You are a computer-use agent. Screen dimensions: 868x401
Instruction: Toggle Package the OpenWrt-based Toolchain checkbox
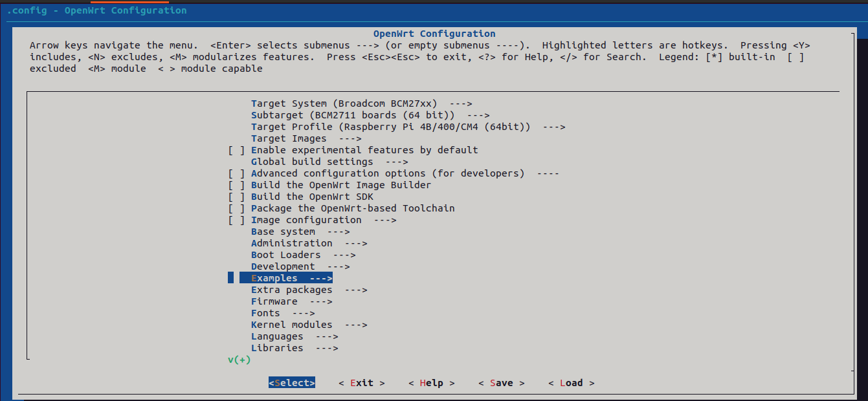(x=236, y=208)
